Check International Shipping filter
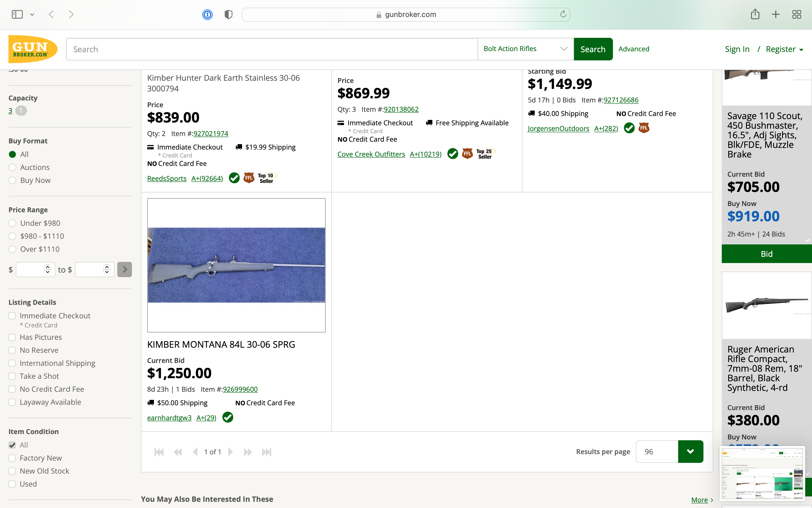 (x=12, y=363)
